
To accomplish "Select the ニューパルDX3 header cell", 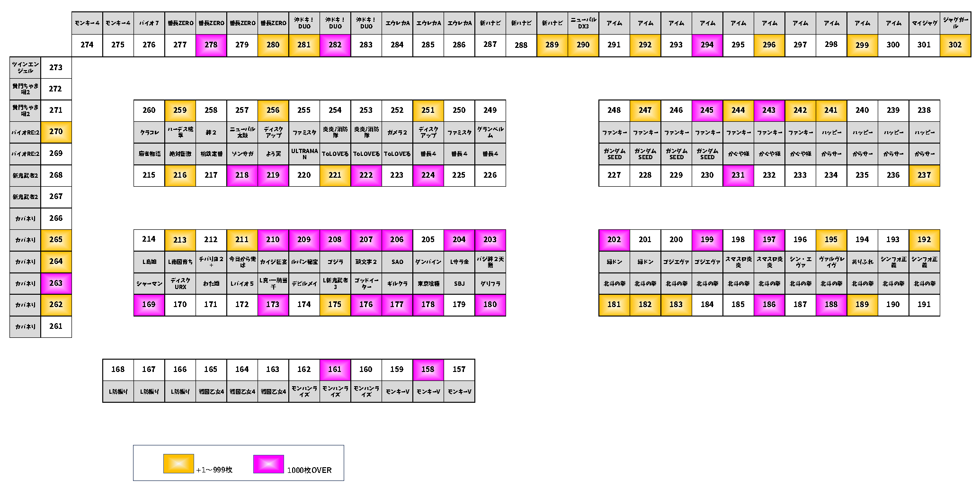I will pyautogui.click(x=583, y=23).
